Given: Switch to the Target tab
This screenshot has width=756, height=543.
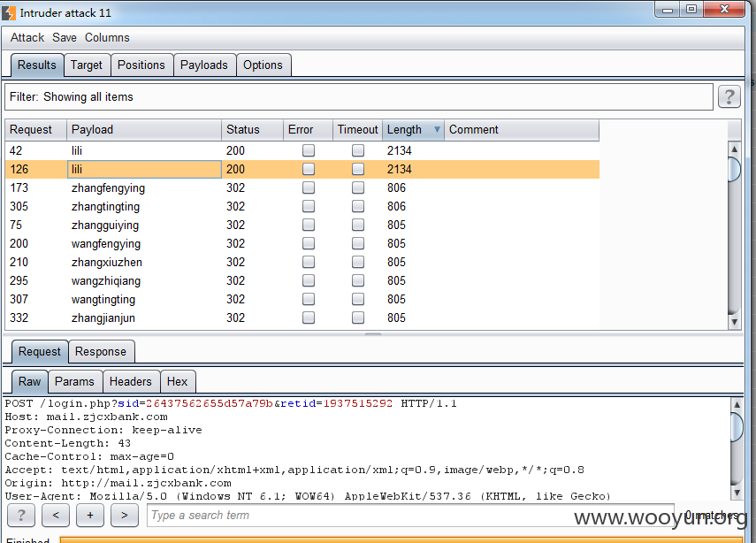Looking at the screenshot, I should (x=87, y=65).
